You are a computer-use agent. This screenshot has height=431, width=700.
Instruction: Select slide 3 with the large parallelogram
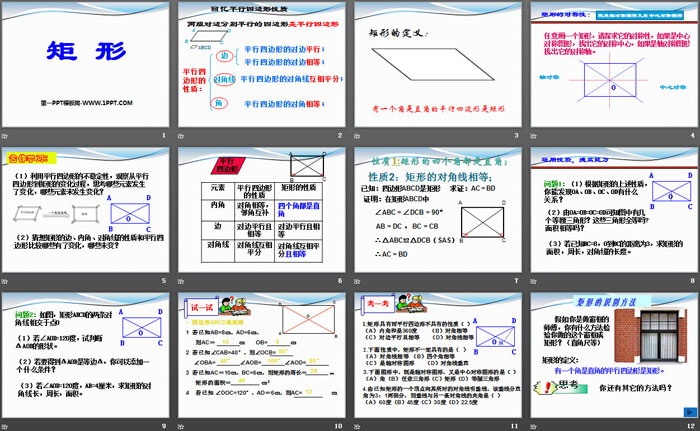(438, 64)
